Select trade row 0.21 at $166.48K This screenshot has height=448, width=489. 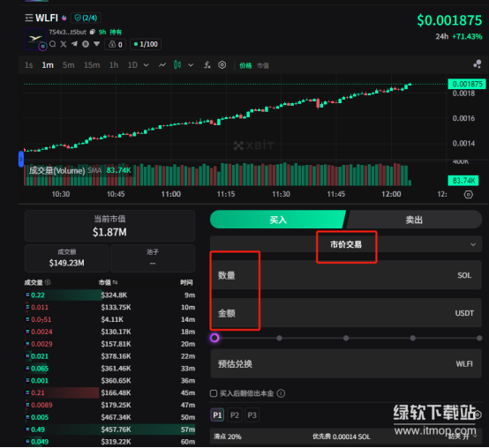(x=109, y=392)
